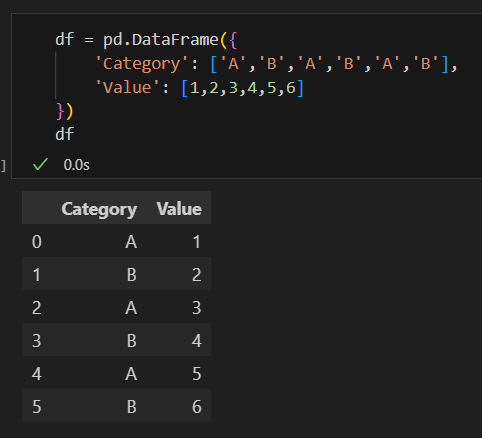The width and height of the screenshot is (482, 438).
Task: Click Category cell A in row 0
Action: pos(131,242)
